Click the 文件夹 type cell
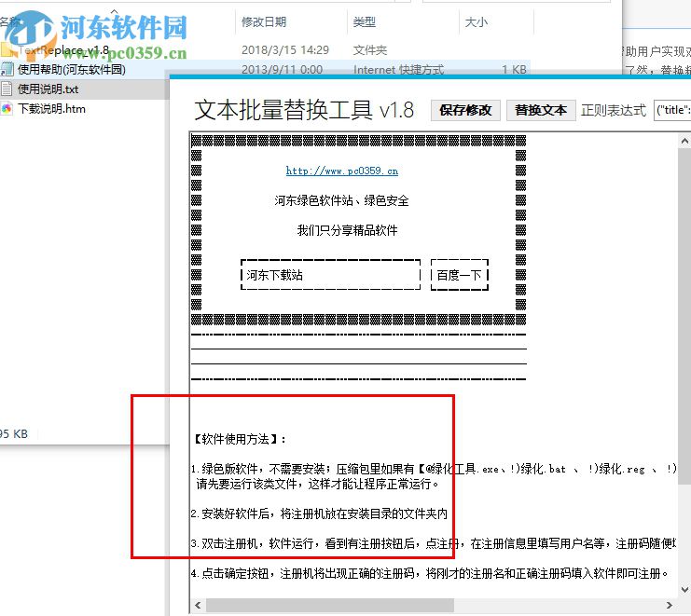This screenshot has width=691, height=616. click(x=370, y=50)
